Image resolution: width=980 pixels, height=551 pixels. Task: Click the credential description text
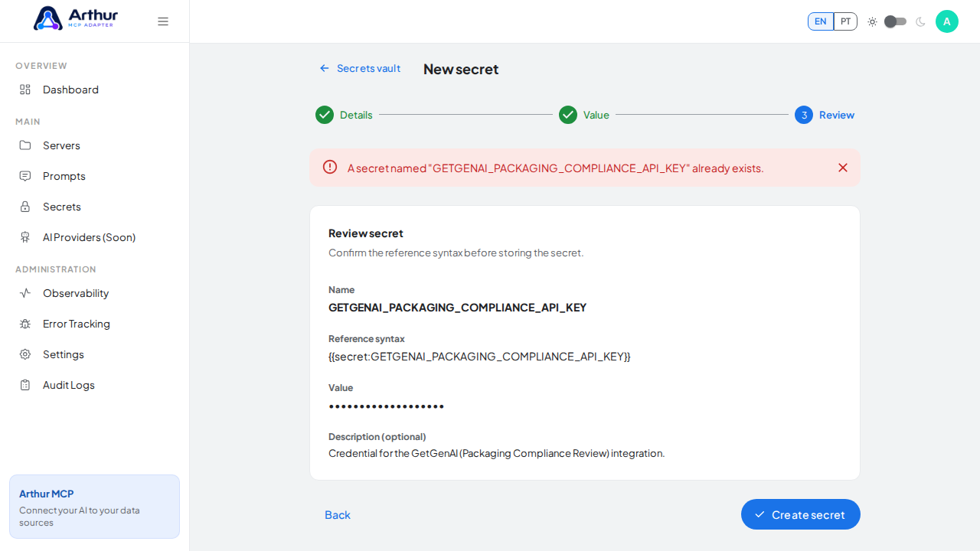[x=496, y=453]
